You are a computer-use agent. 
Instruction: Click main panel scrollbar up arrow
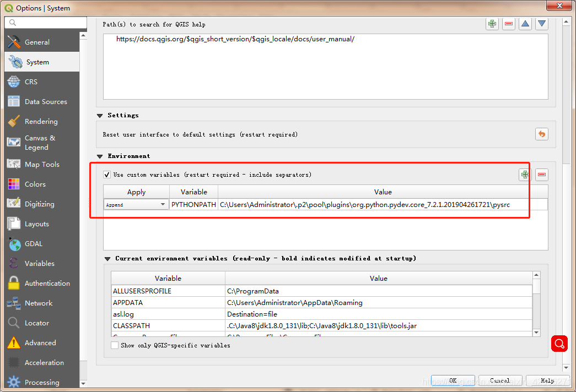(x=566, y=22)
